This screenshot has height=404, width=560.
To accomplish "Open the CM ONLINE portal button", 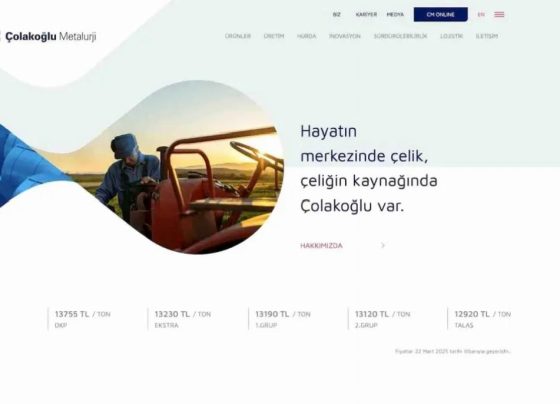I will [440, 15].
